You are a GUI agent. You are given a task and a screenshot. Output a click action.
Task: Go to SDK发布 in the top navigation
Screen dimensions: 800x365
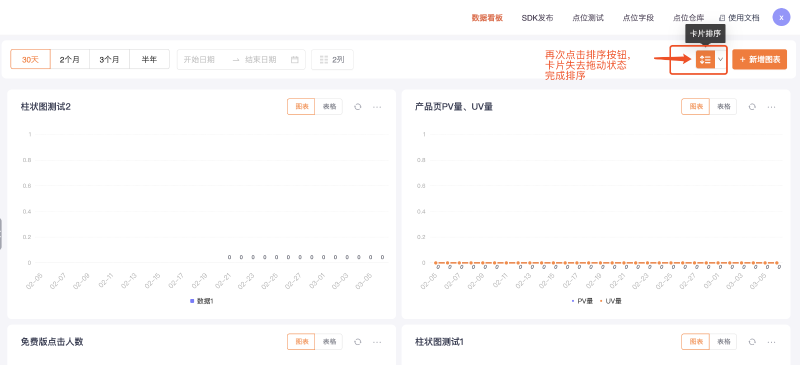click(537, 18)
